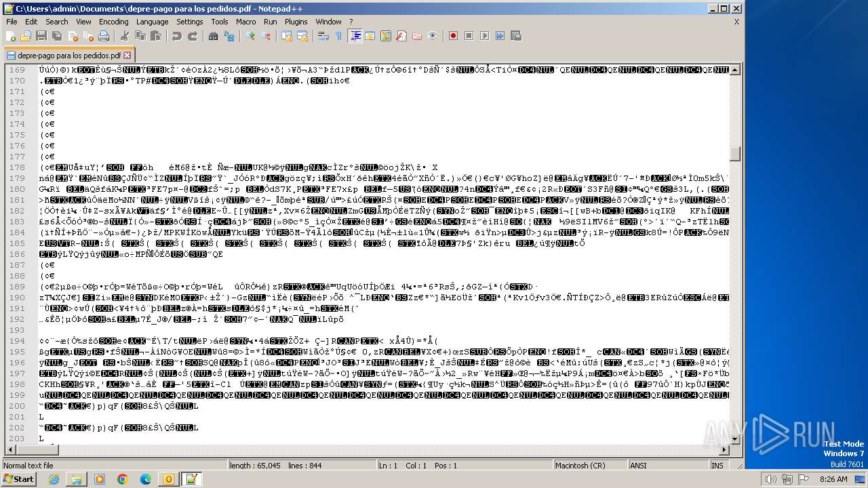This screenshot has width=868, height=488.
Task: Click the horizontal scrollbar left arrow
Action: coord(9,450)
